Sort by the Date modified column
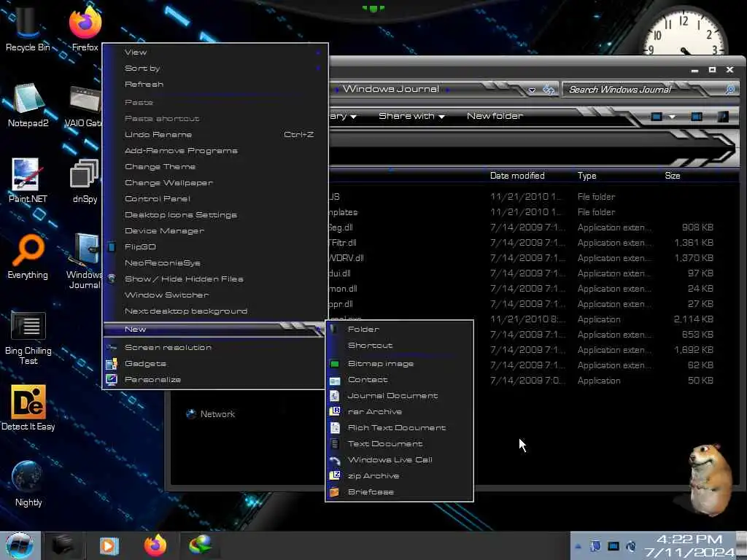This screenshot has height=560, width=747. coord(517,176)
